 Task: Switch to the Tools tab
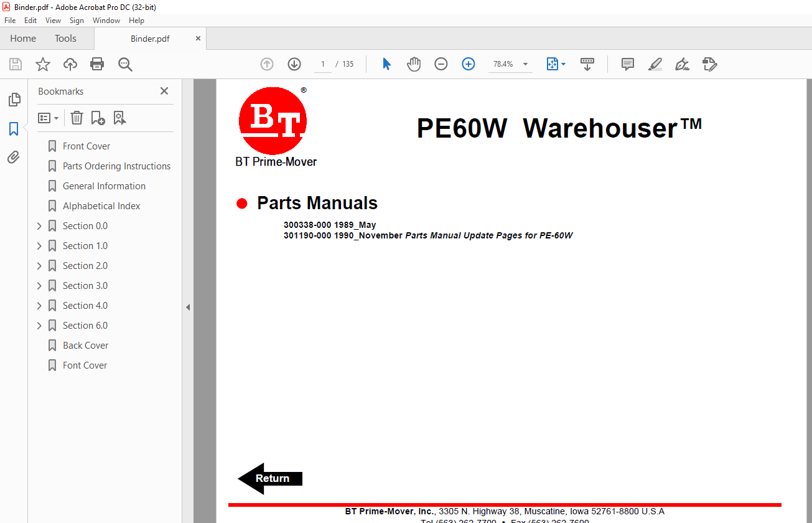[65, 38]
